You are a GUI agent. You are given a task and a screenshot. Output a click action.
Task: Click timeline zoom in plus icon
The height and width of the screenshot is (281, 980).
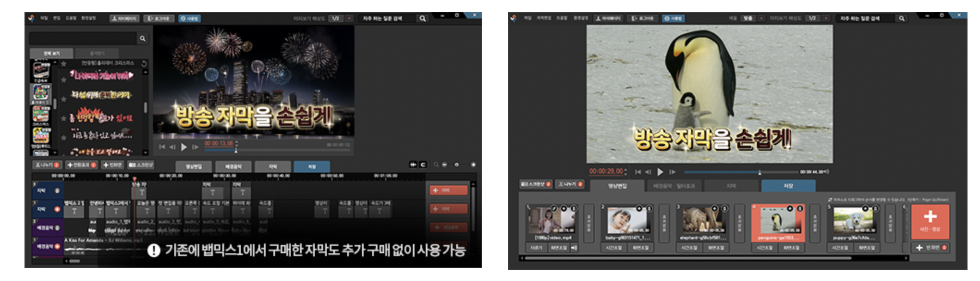[x=473, y=165]
